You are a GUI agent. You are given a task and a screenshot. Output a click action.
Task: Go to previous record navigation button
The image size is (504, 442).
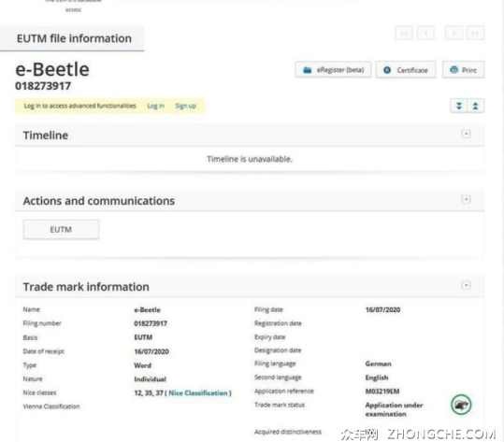point(425,33)
